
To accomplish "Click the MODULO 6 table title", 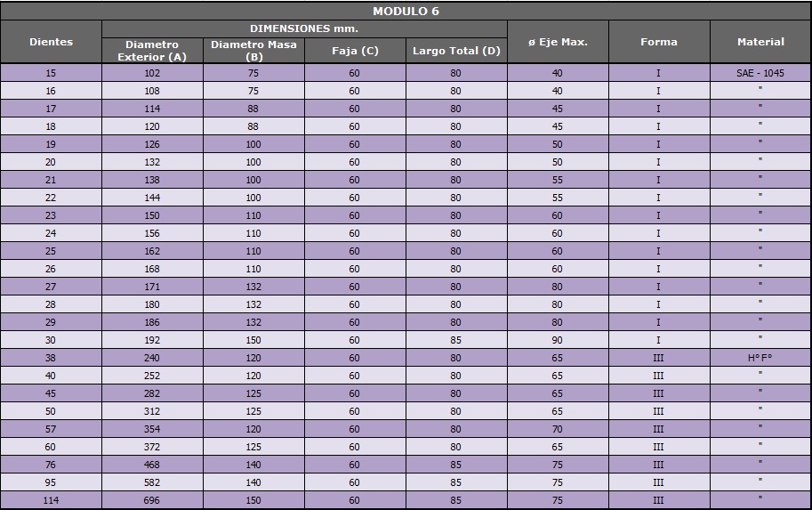I will coord(406,12).
